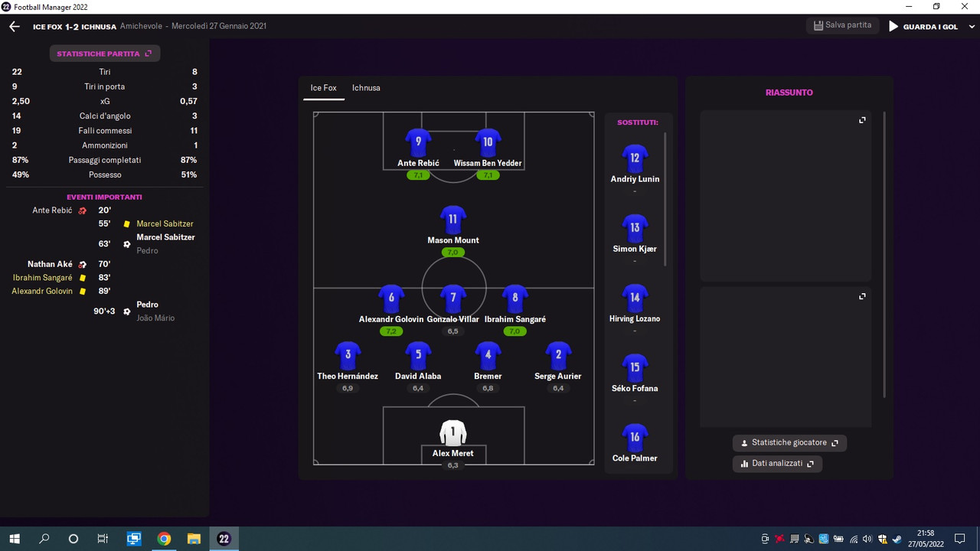Open volume control in system tray
Image resolution: width=980 pixels, height=551 pixels.
[x=867, y=539]
